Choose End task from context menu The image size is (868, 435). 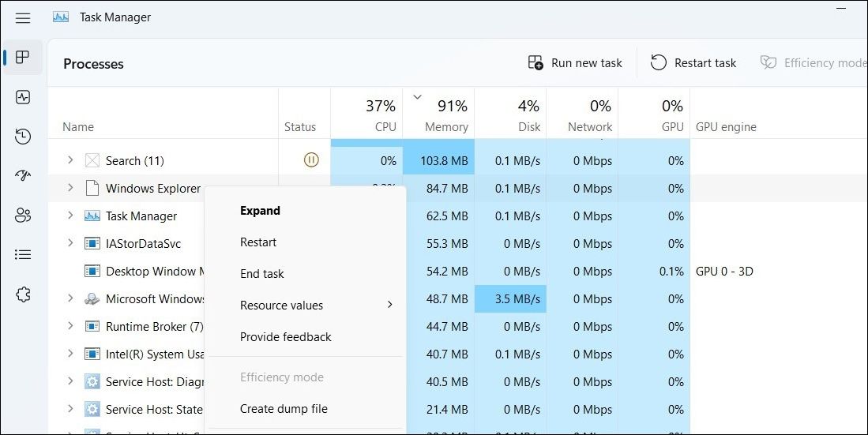click(262, 274)
